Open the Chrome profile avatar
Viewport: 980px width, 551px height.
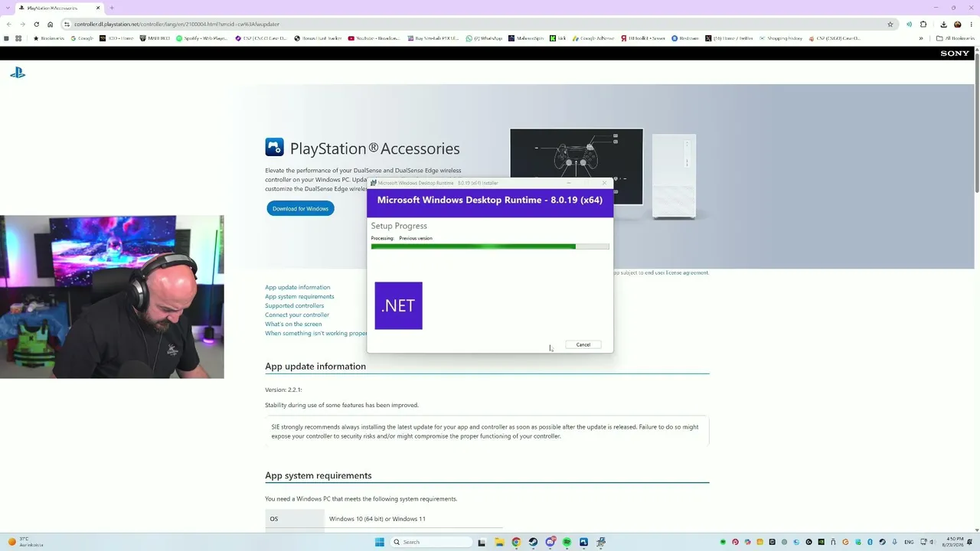tap(957, 24)
